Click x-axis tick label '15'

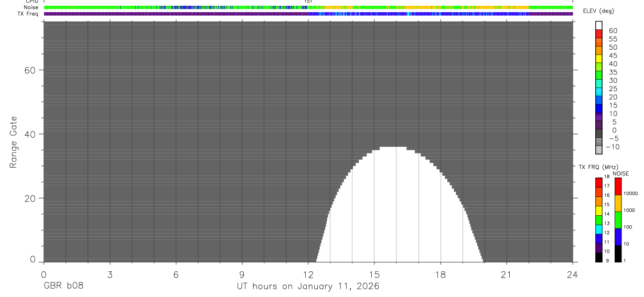click(x=374, y=274)
